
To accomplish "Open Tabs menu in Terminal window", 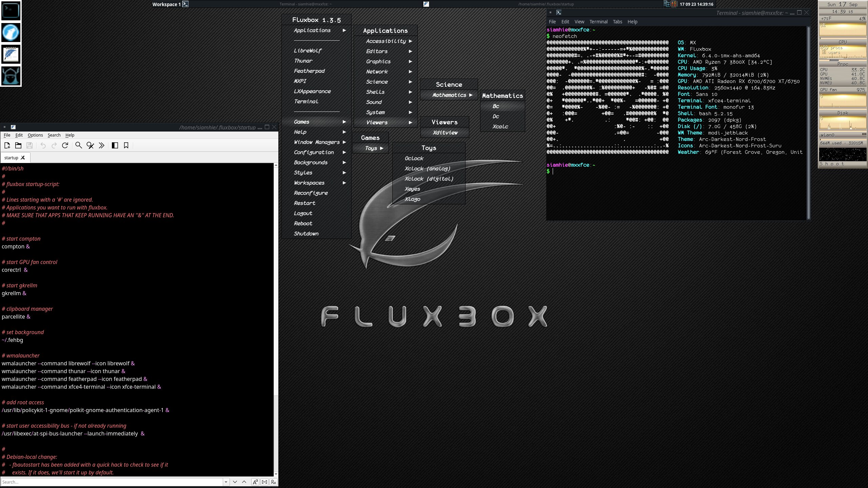I will point(617,22).
